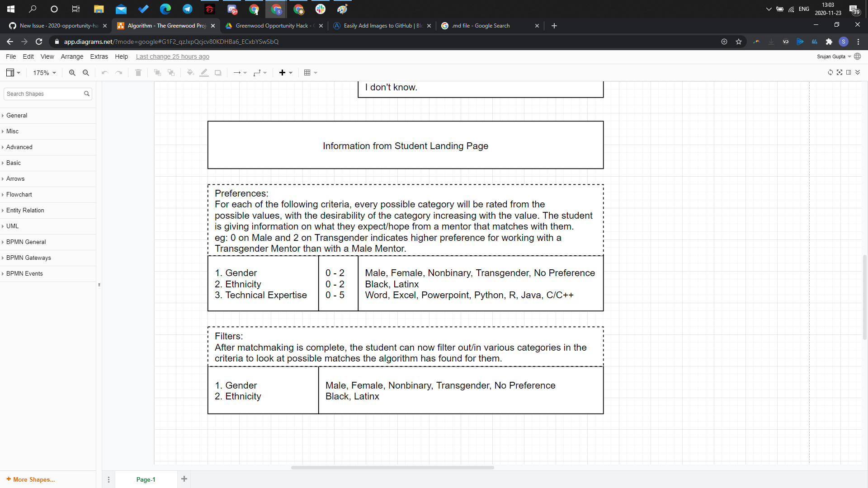Expand the Flowchart shapes category
This screenshot has width=868, height=488.
tap(19, 194)
